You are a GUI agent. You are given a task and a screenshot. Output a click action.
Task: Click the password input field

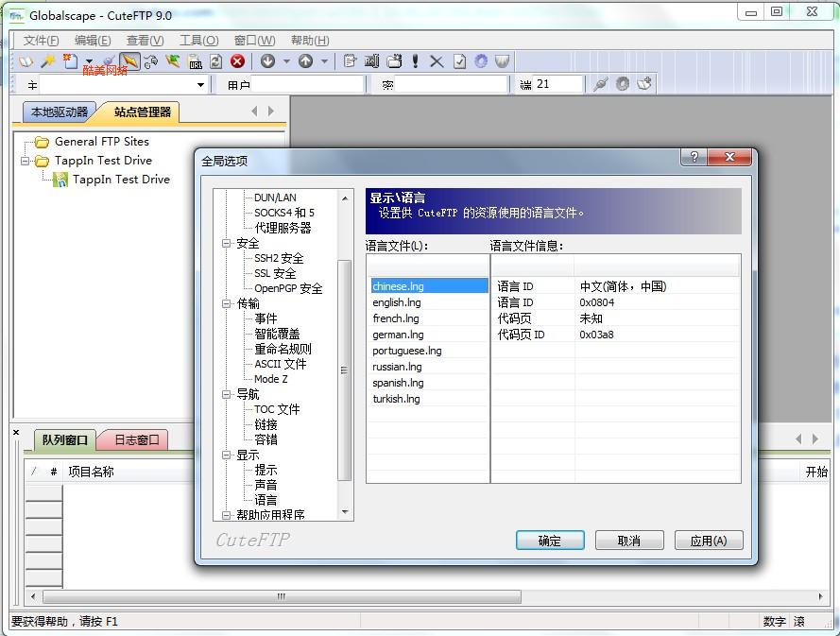451,84
